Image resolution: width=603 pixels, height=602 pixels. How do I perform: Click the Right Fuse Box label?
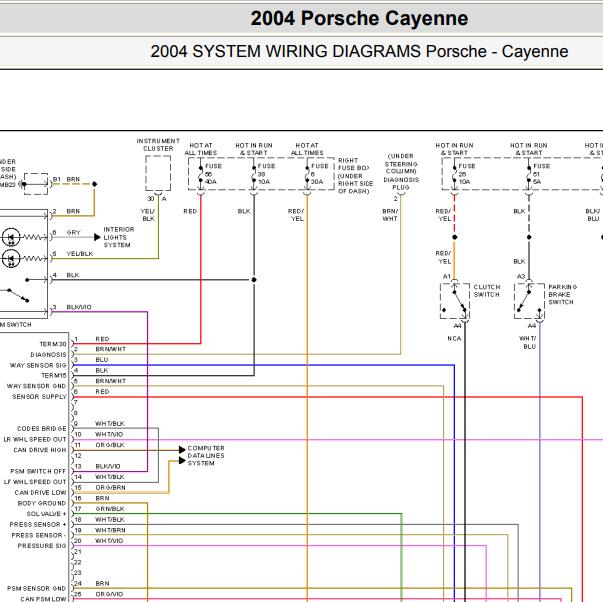[x=355, y=176]
